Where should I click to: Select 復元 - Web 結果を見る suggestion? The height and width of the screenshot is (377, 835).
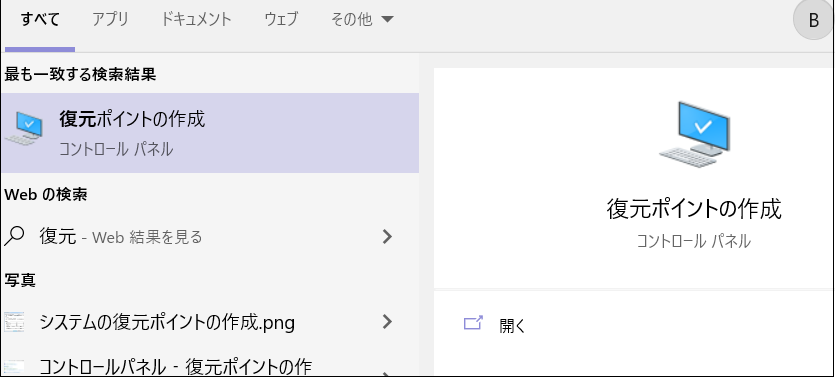coord(210,236)
